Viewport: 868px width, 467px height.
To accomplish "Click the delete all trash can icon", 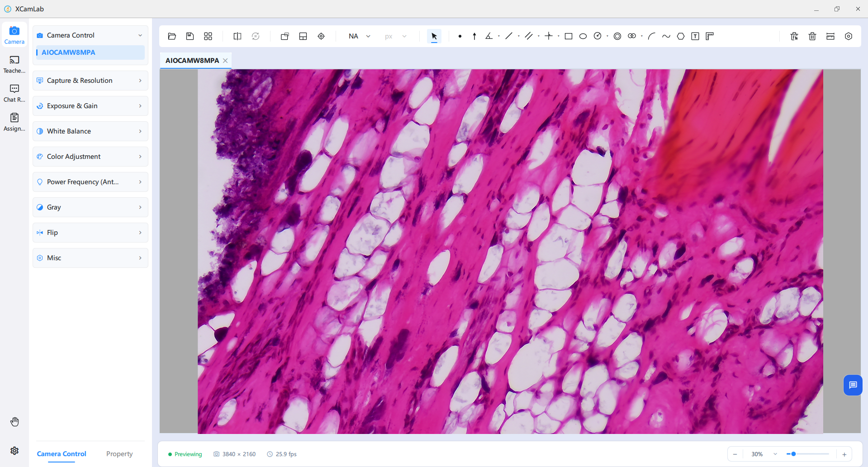I will click(x=812, y=36).
